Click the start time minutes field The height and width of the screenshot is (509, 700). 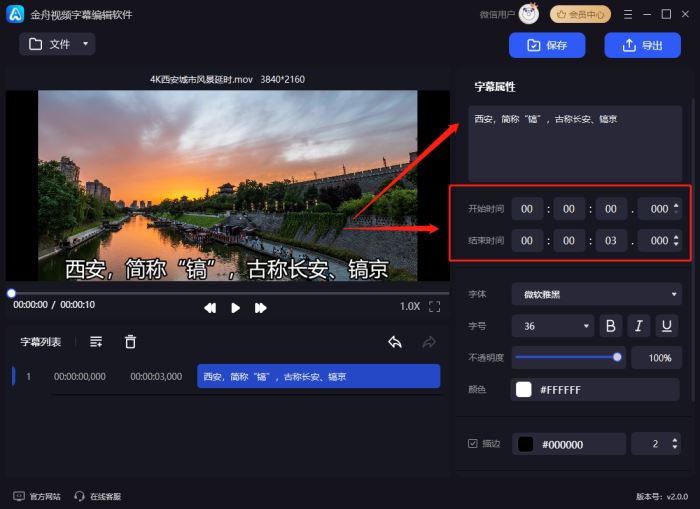coord(569,209)
